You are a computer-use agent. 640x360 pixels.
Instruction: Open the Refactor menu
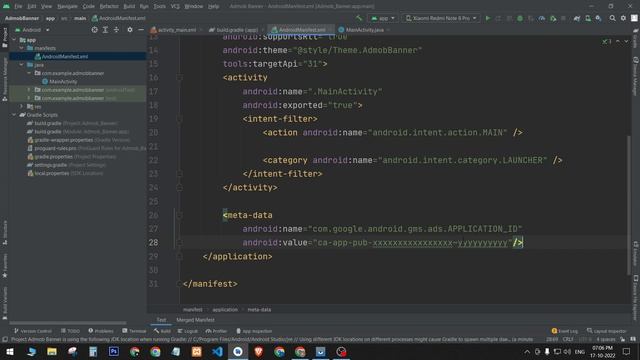(x=109, y=7)
